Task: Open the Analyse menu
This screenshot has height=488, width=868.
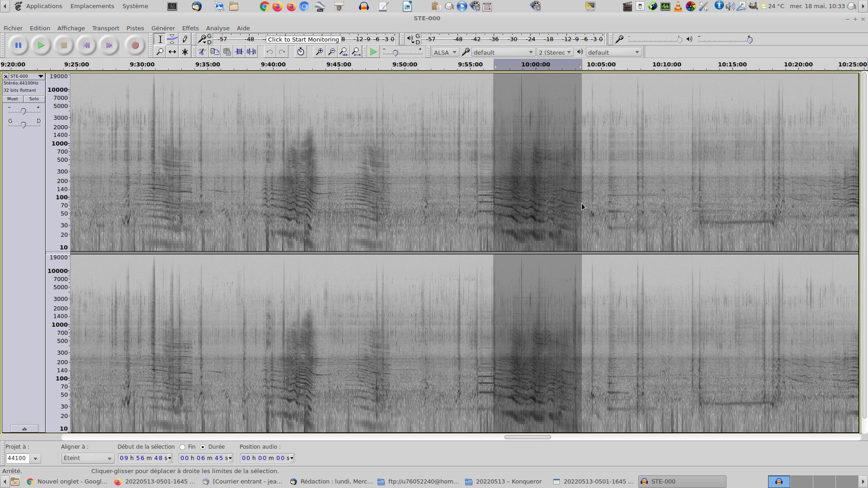Action: coord(217,28)
